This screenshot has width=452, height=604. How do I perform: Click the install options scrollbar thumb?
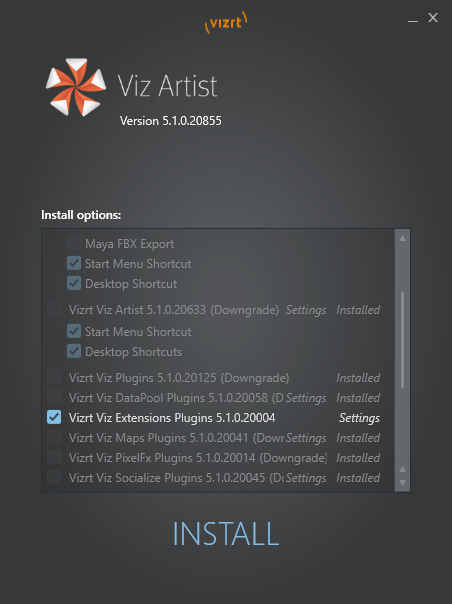coord(402,340)
